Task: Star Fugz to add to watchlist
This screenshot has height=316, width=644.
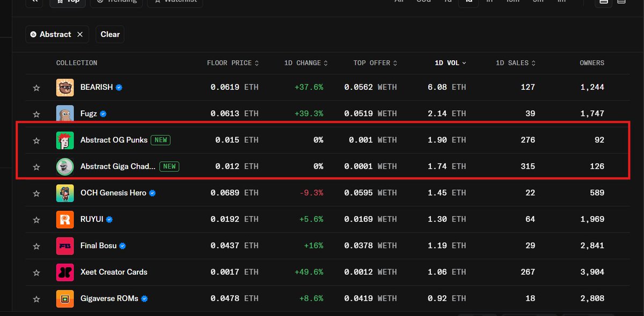Action: [36, 114]
